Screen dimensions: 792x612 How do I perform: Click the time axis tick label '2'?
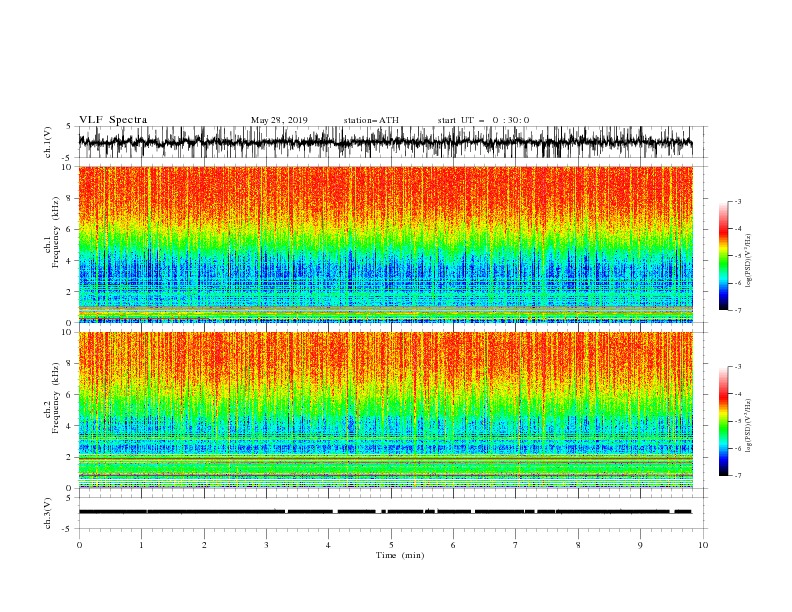pyautogui.click(x=204, y=545)
